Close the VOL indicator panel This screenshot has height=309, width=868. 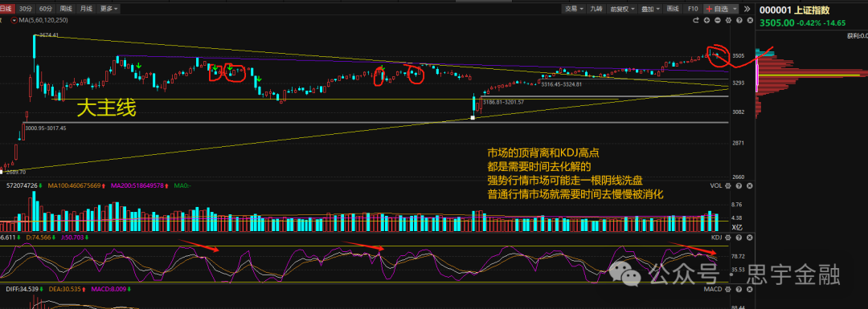750,185
